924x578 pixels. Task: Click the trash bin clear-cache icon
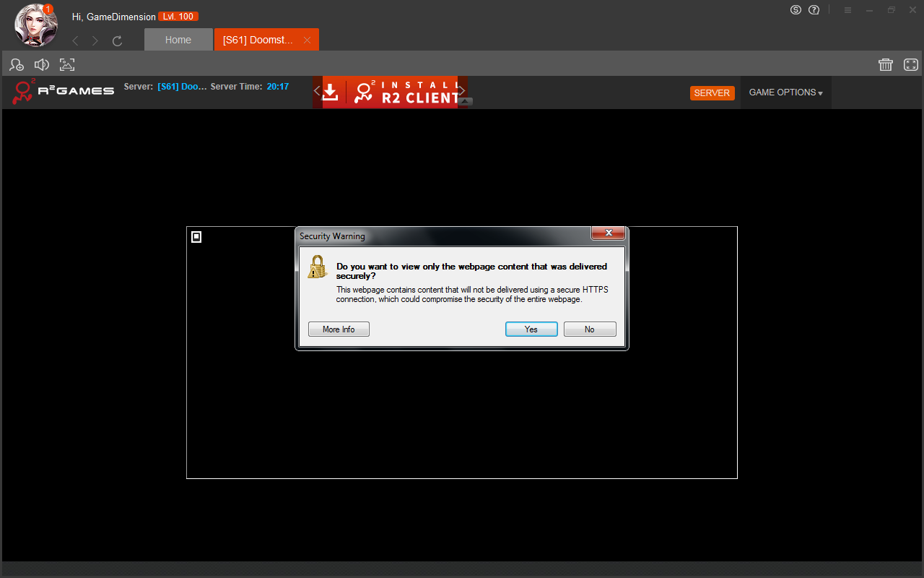(x=886, y=64)
